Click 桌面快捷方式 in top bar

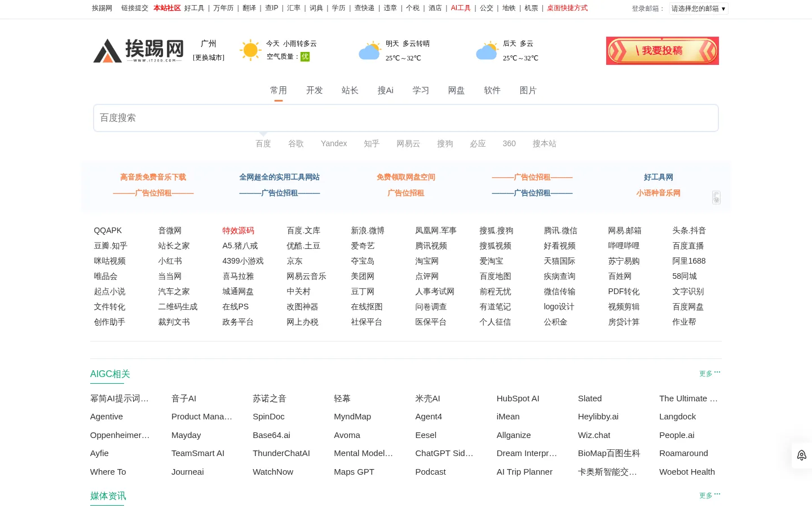[x=567, y=8]
